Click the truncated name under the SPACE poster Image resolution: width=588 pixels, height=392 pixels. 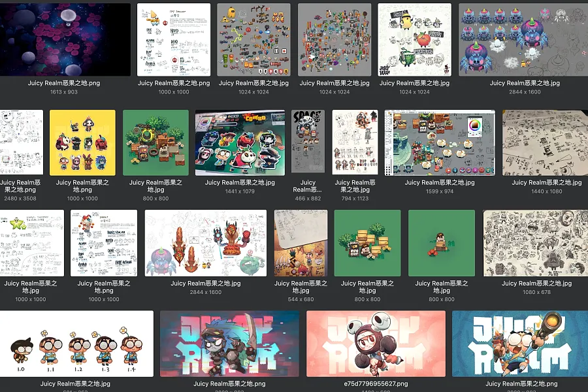click(308, 186)
